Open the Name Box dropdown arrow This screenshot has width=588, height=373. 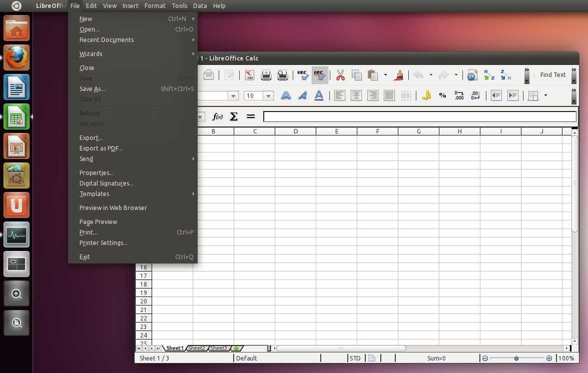(x=201, y=117)
